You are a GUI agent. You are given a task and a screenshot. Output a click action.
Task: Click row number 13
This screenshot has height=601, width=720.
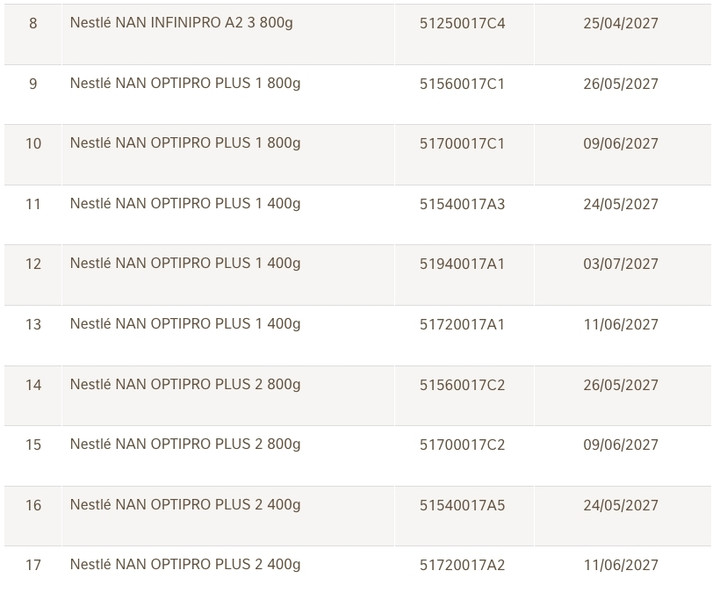tap(33, 325)
